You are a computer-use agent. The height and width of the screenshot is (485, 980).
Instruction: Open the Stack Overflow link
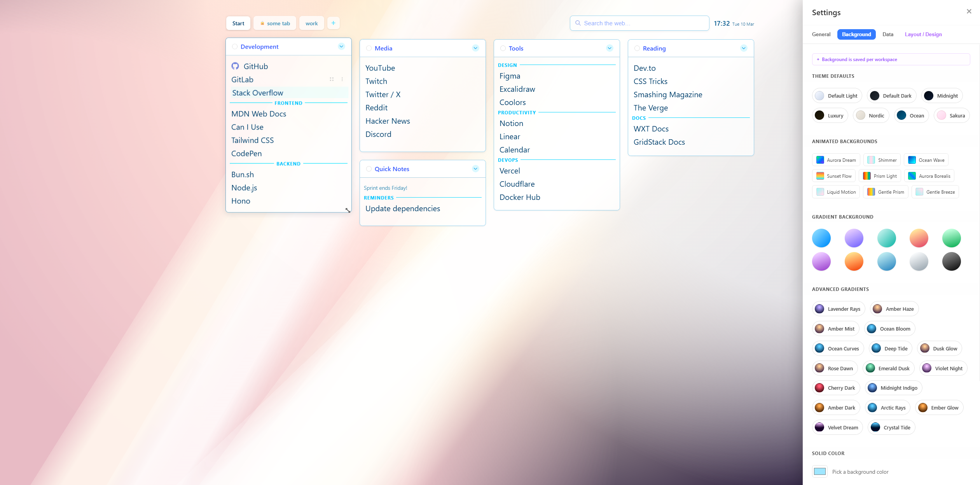click(257, 93)
